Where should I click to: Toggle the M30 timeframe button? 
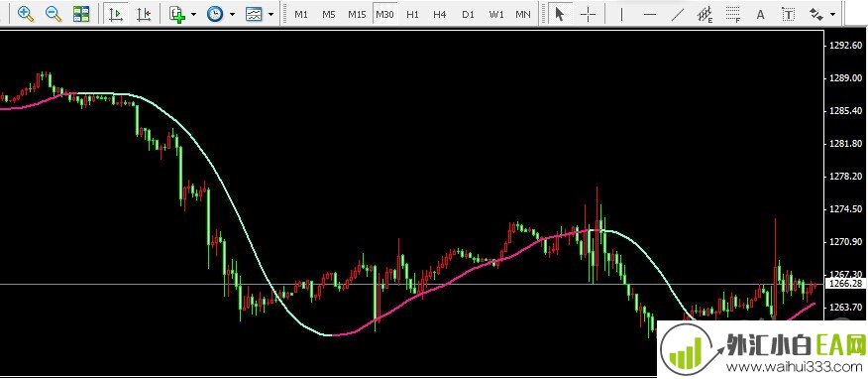(384, 15)
